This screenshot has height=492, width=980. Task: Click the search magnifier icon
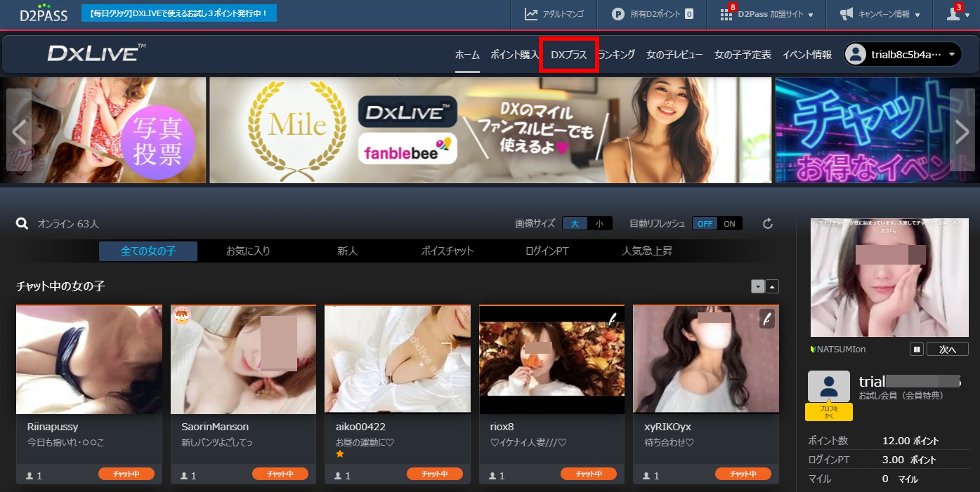(x=22, y=224)
